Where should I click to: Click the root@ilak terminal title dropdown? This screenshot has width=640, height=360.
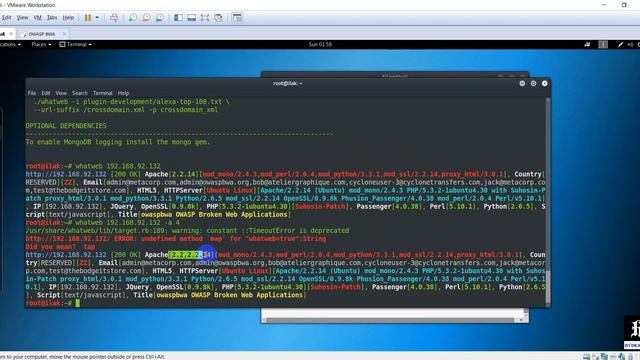click(288, 83)
